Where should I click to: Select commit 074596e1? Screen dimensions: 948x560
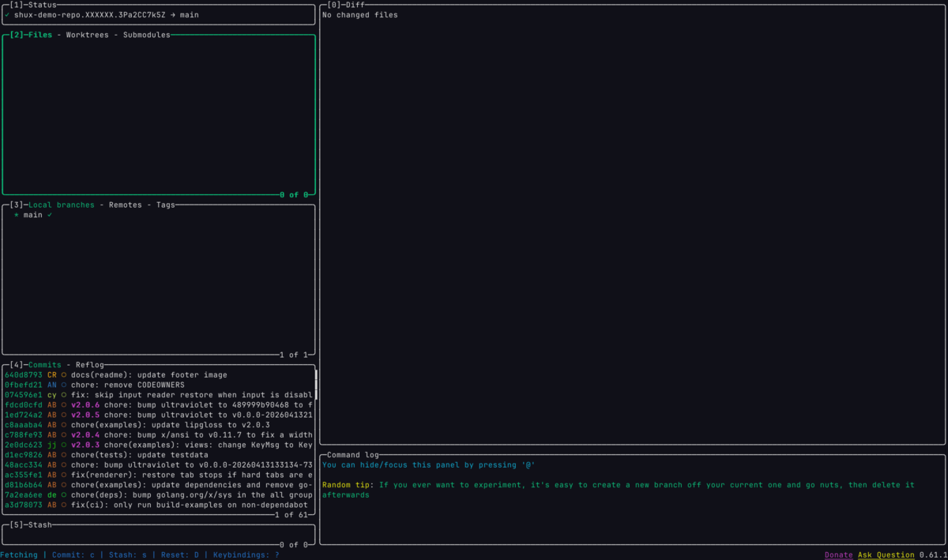tap(158, 395)
